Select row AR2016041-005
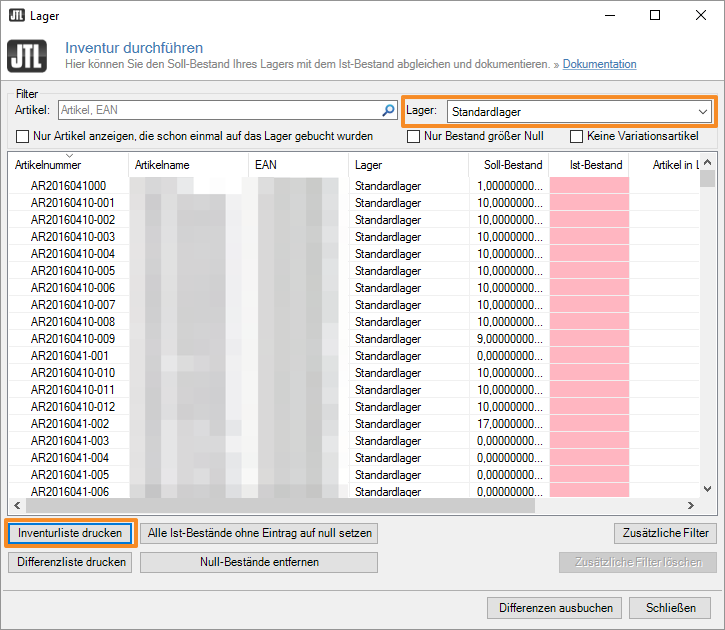 (354, 475)
